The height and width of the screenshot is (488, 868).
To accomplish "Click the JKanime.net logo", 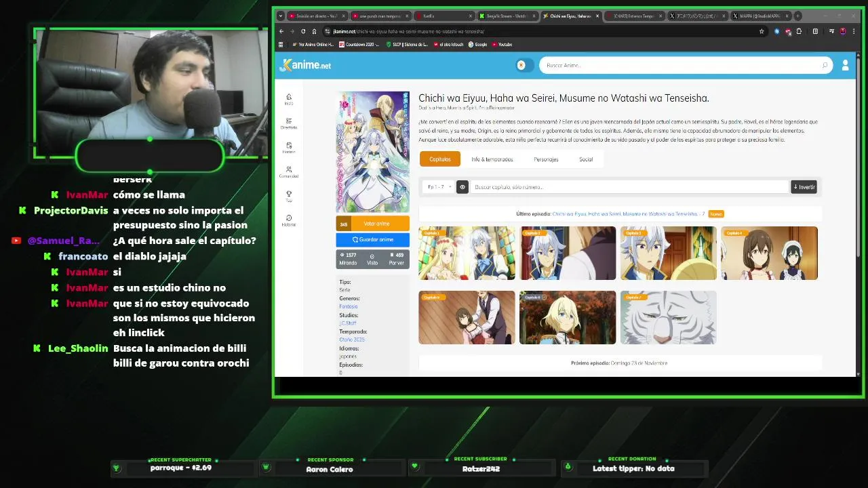I will 305,65.
